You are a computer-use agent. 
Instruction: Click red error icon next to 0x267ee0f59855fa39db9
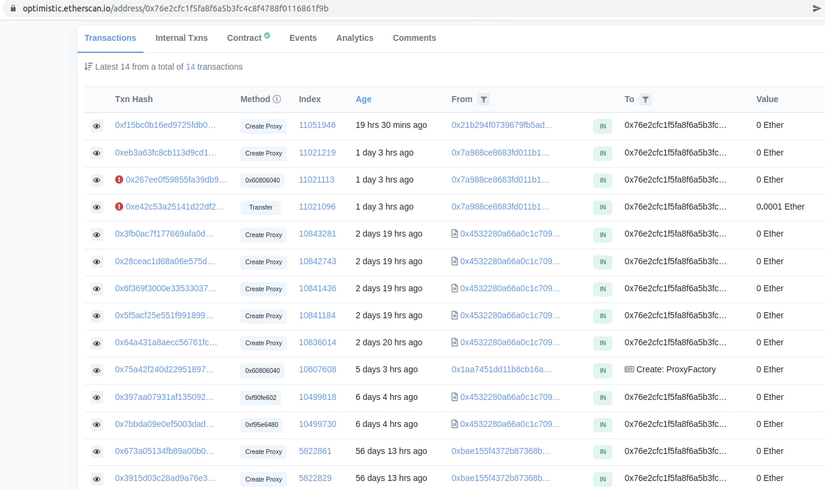[x=119, y=180]
